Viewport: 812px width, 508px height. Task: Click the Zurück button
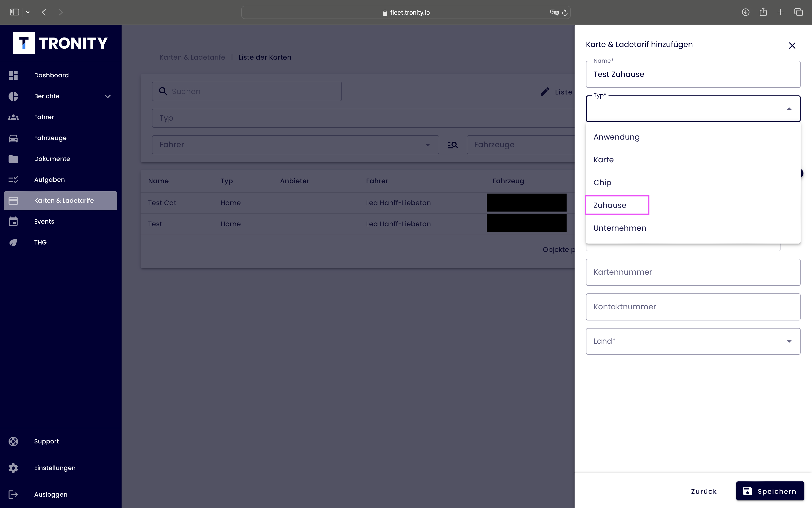pyautogui.click(x=703, y=491)
